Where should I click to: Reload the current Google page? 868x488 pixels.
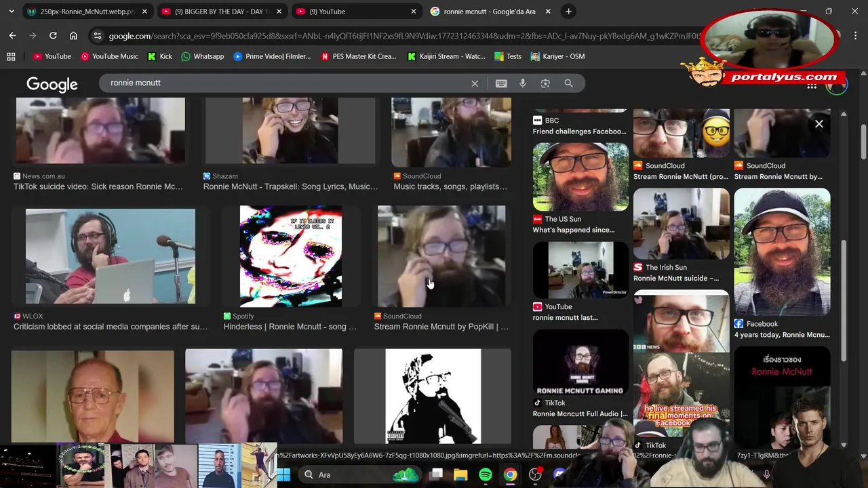point(53,36)
